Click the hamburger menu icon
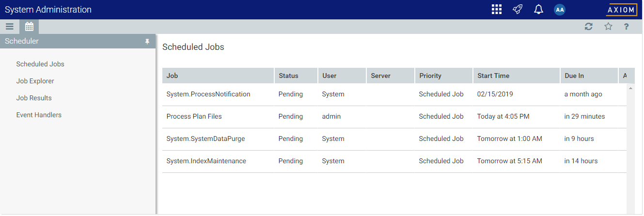The image size is (644, 216). 10,27
